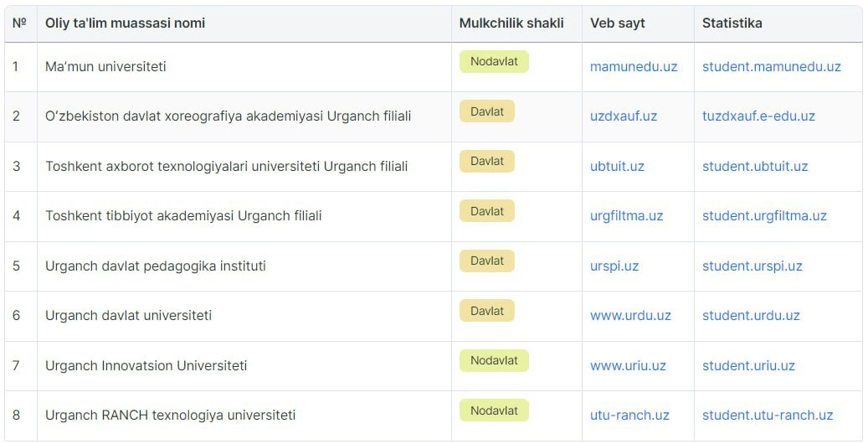Click the urspi.uz website link
Image resolution: width=868 pixels, height=444 pixels.
614,266
